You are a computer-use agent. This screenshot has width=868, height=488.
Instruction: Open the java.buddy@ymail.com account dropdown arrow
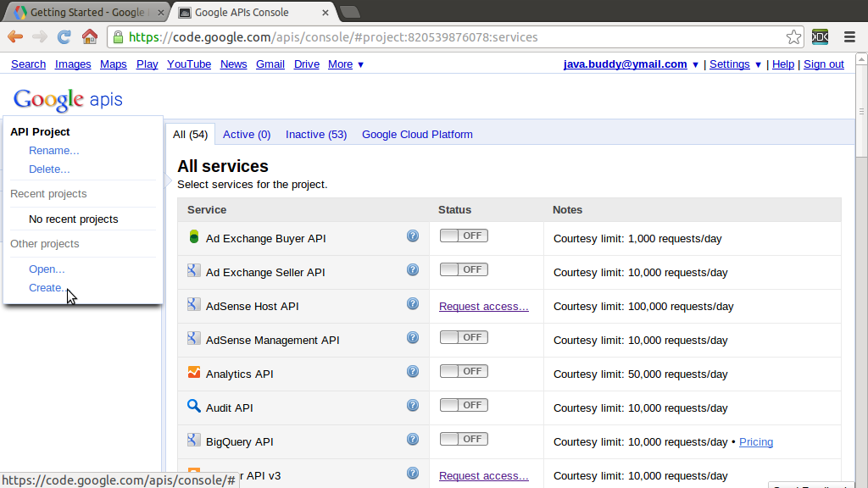[x=695, y=64]
